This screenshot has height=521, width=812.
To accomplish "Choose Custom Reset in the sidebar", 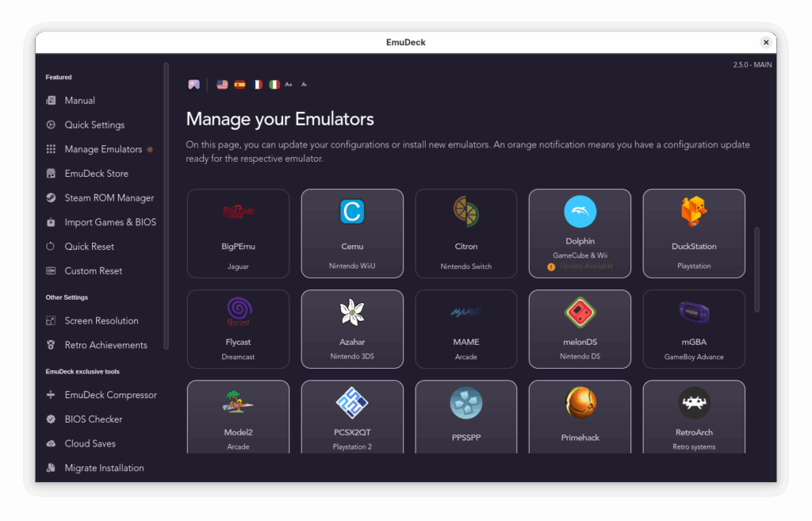I will [x=94, y=271].
